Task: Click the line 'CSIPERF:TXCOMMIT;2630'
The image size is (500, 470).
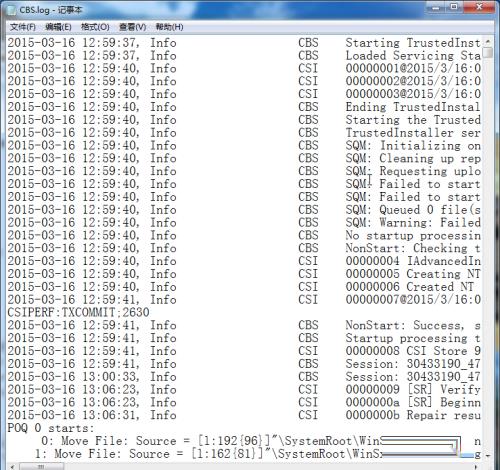Action: point(78,313)
